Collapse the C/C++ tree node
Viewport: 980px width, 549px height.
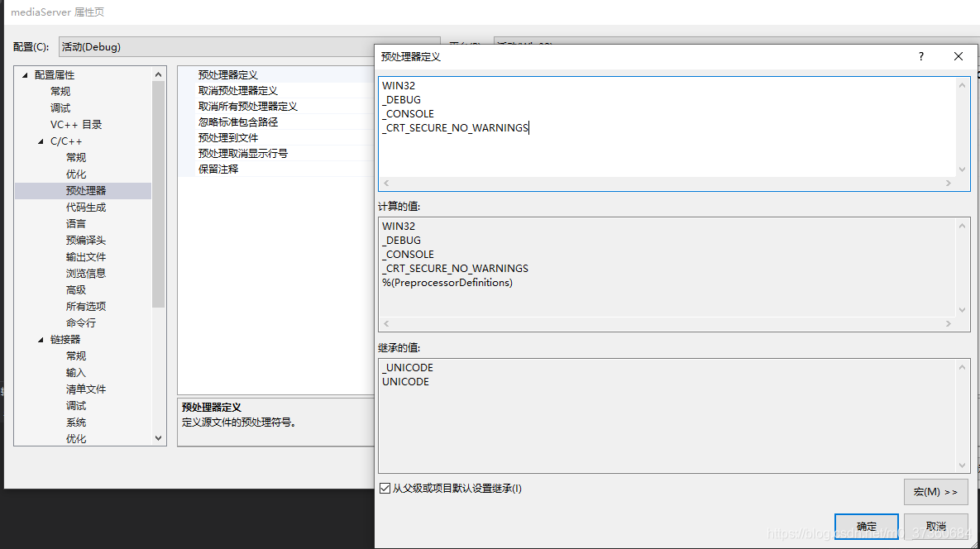41,141
